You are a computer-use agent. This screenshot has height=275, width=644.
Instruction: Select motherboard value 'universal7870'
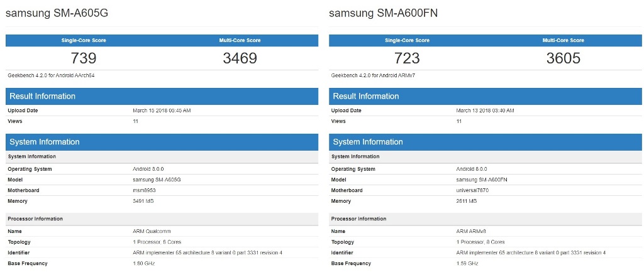pos(472,191)
